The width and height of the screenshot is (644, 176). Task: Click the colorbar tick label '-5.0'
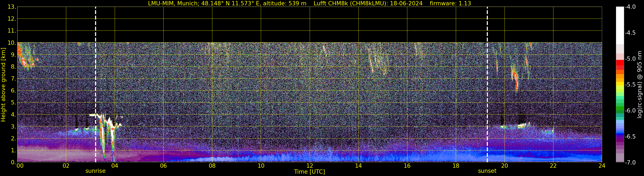630,59
